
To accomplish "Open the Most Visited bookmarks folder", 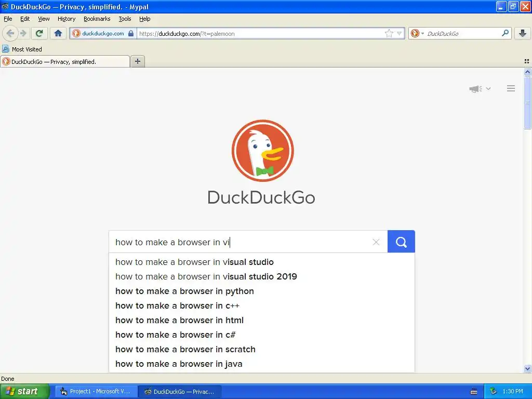I will tap(22, 49).
